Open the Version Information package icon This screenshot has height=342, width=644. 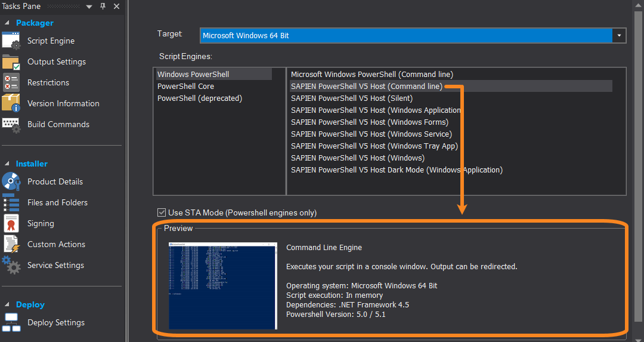tap(11, 103)
